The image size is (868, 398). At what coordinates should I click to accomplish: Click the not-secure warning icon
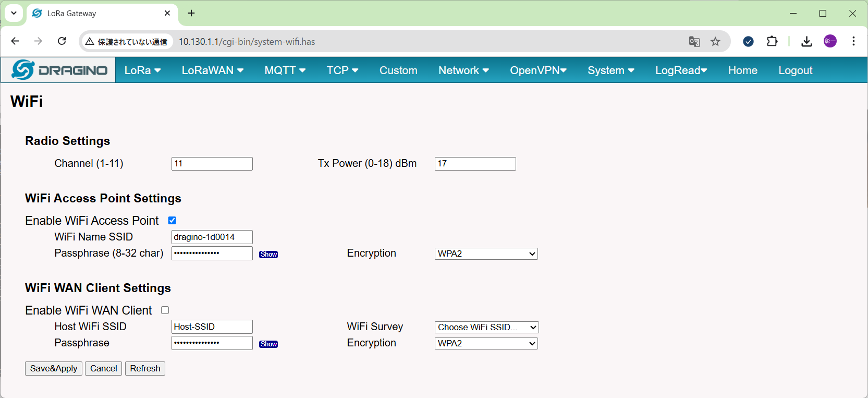pos(90,42)
